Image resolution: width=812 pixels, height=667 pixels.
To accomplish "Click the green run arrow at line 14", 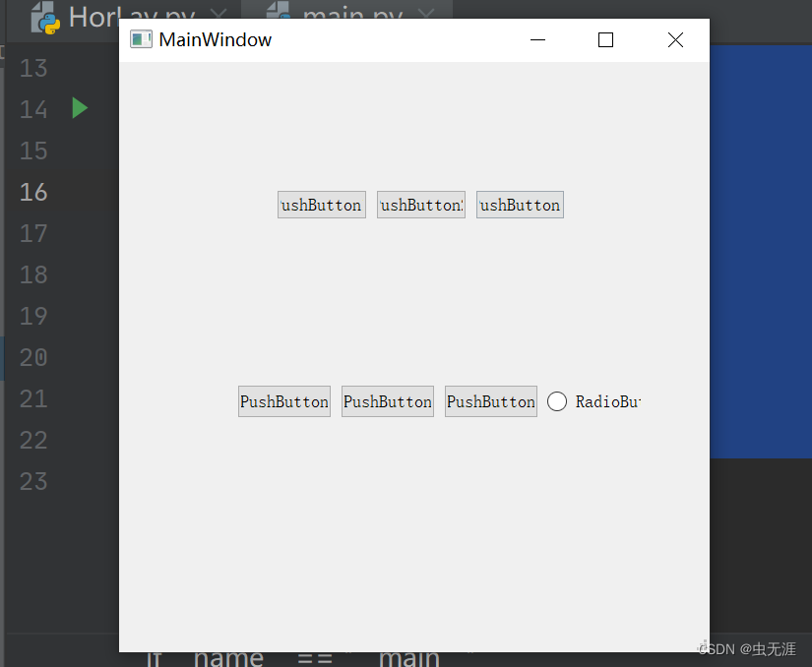I will click(x=80, y=108).
